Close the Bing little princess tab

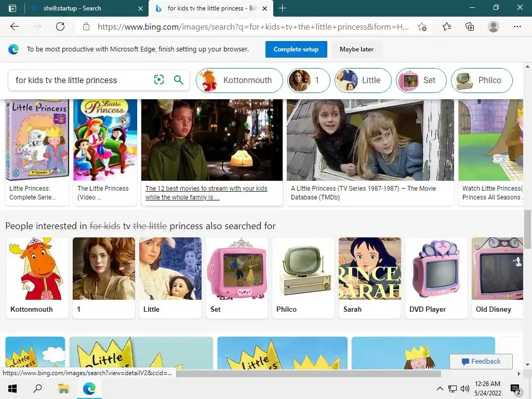click(264, 8)
